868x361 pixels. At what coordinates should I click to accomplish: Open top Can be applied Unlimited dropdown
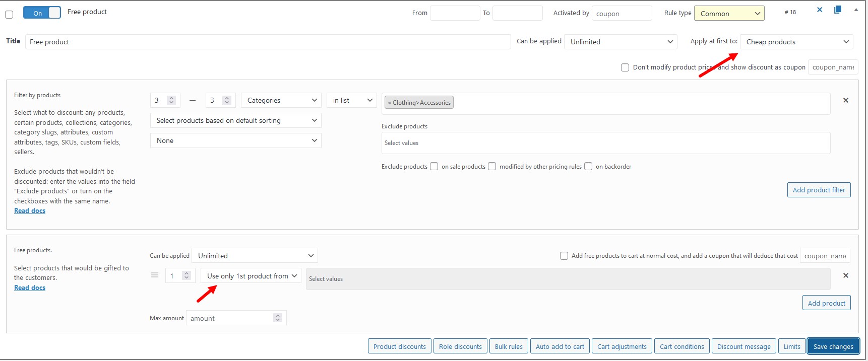[x=621, y=42]
